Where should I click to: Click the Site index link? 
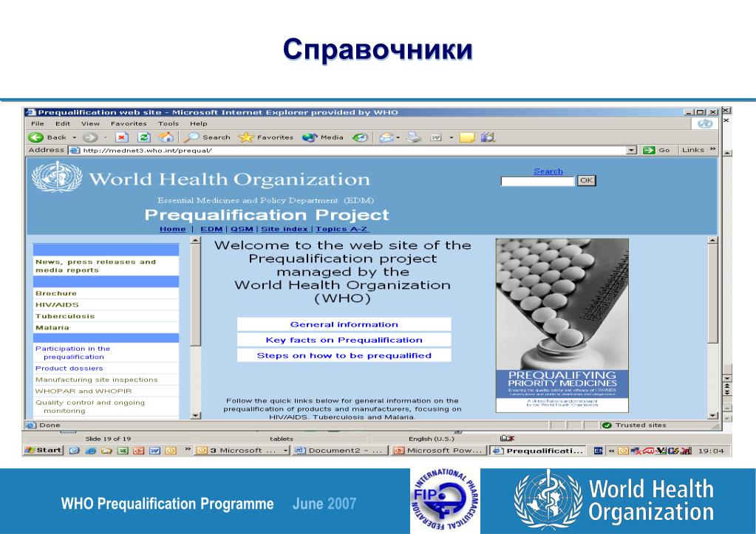click(285, 230)
